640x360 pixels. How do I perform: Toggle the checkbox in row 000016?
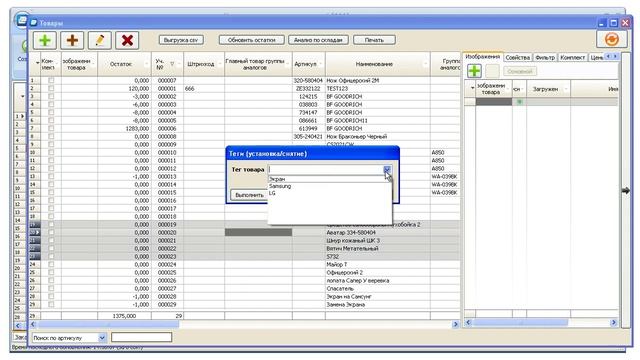click(51, 200)
